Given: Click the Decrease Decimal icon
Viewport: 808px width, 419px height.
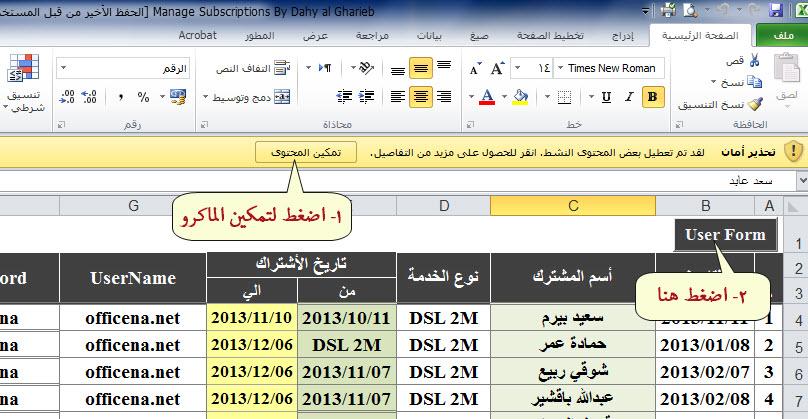Looking at the screenshot, I should tap(67, 96).
